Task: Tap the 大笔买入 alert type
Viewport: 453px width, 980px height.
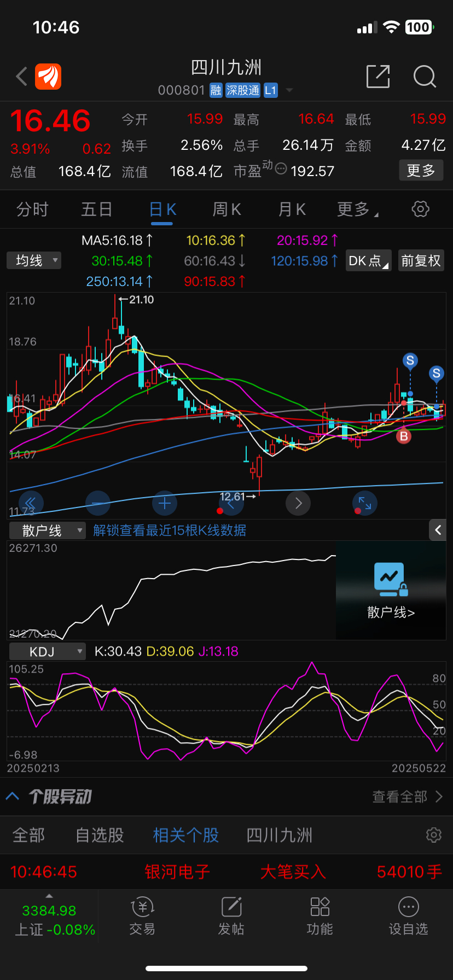Action: (x=293, y=872)
